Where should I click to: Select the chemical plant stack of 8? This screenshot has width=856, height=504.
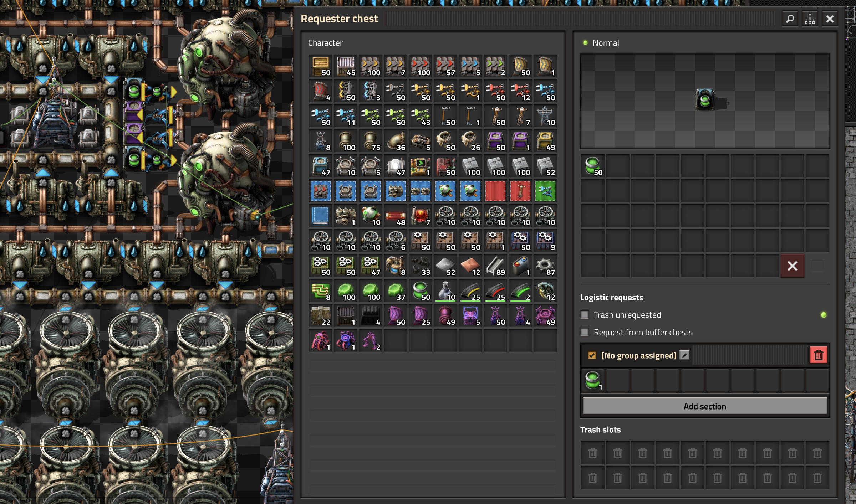(x=396, y=266)
